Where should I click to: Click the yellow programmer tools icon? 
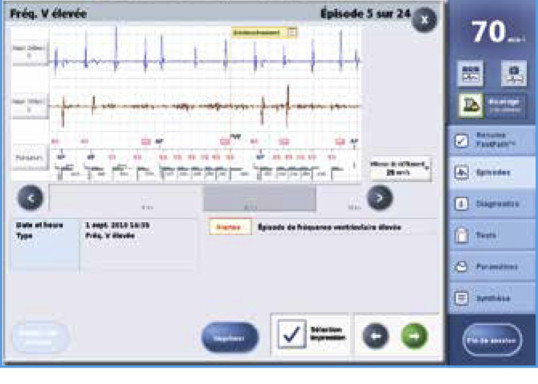tap(471, 106)
